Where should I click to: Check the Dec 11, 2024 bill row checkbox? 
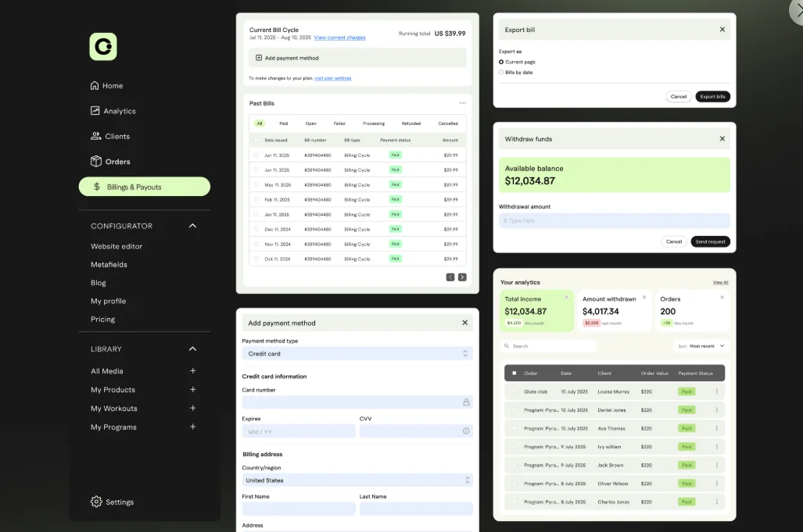[x=256, y=229]
